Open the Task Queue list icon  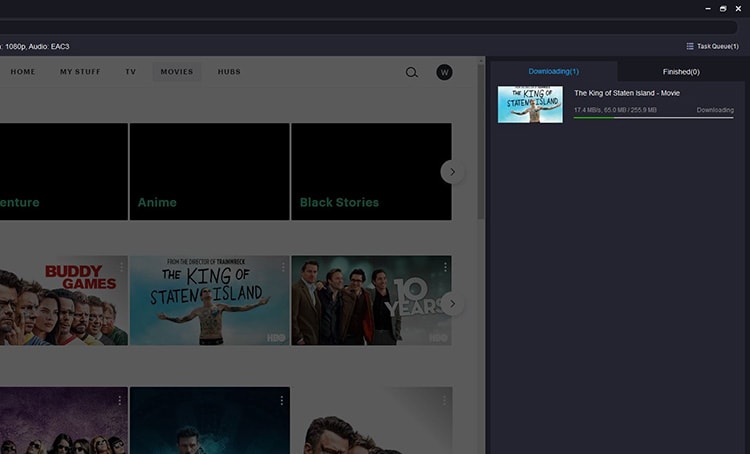click(690, 46)
